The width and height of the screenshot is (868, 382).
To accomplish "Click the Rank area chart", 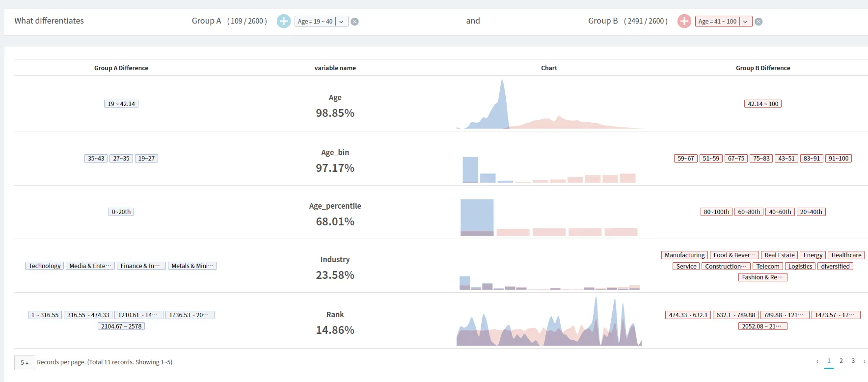I will pyautogui.click(x=549, y=321).
